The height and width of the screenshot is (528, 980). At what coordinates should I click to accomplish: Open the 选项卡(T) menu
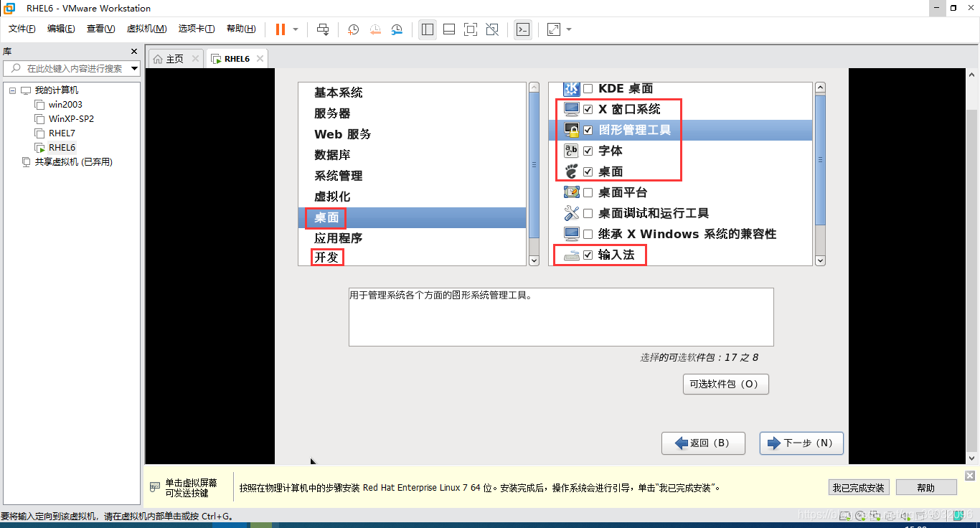[197, 29]
